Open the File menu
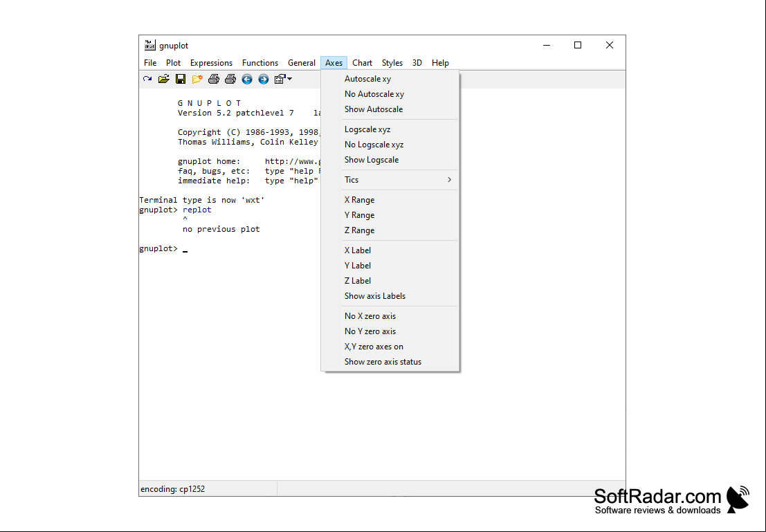This screenshot has height=532, width=766. coord(150,63)
